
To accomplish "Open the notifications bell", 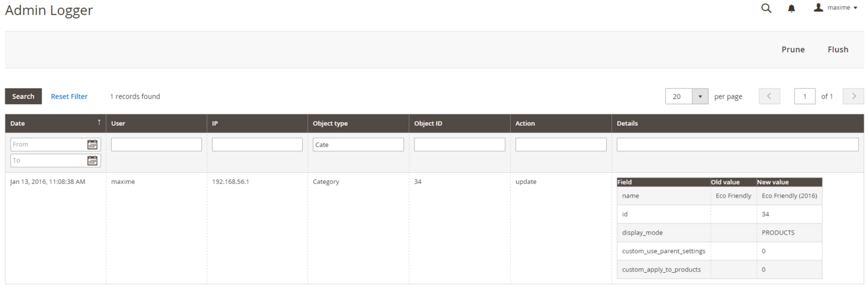I will (x=792, y=9).
